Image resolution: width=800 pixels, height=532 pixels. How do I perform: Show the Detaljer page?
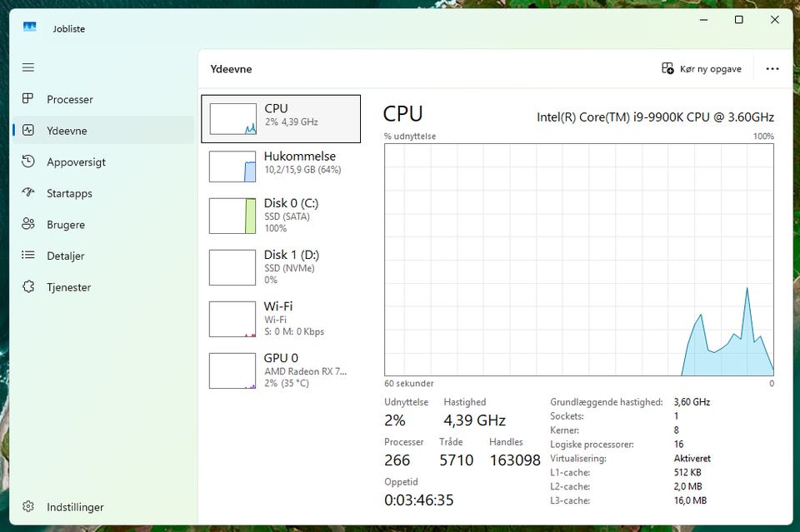[103, 256]
